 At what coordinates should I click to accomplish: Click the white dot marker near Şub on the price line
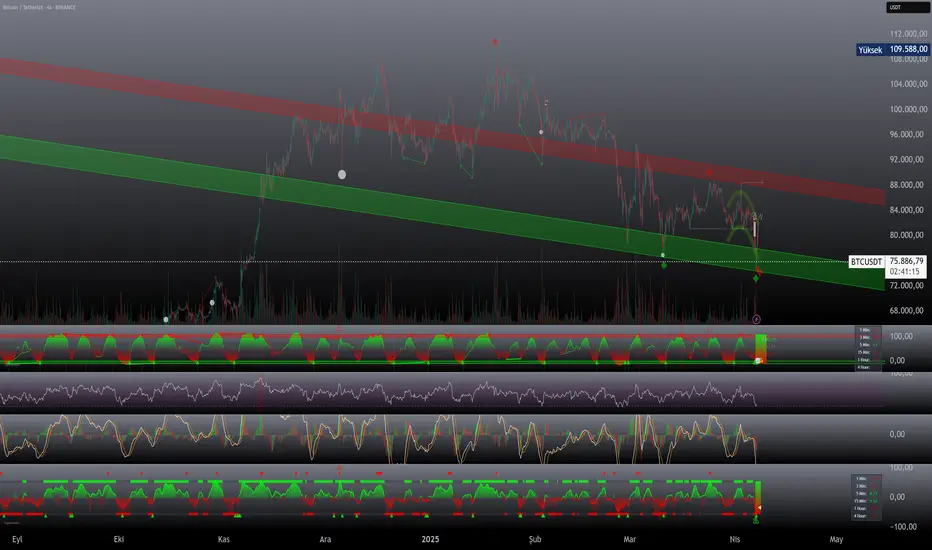[x=541, y=132]
